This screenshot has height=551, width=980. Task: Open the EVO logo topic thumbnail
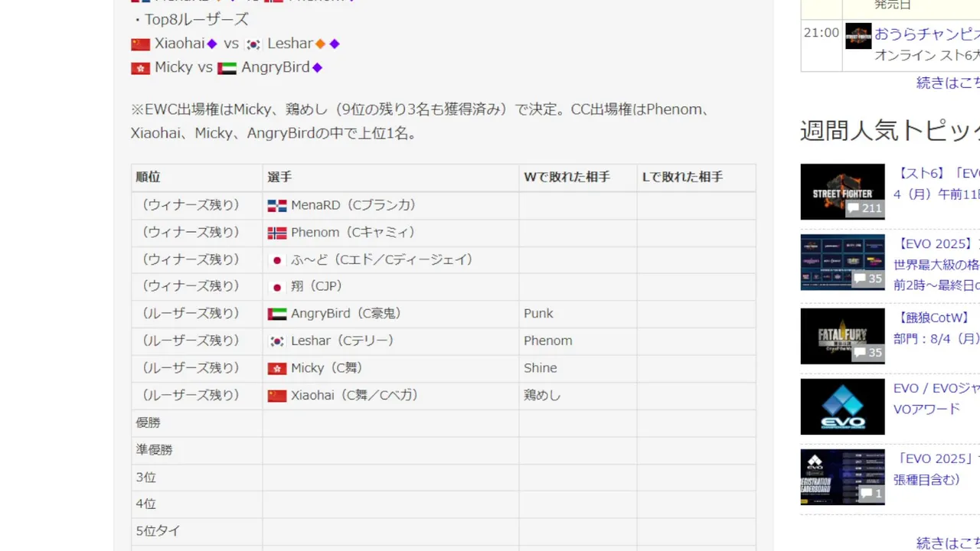(842, 406)
